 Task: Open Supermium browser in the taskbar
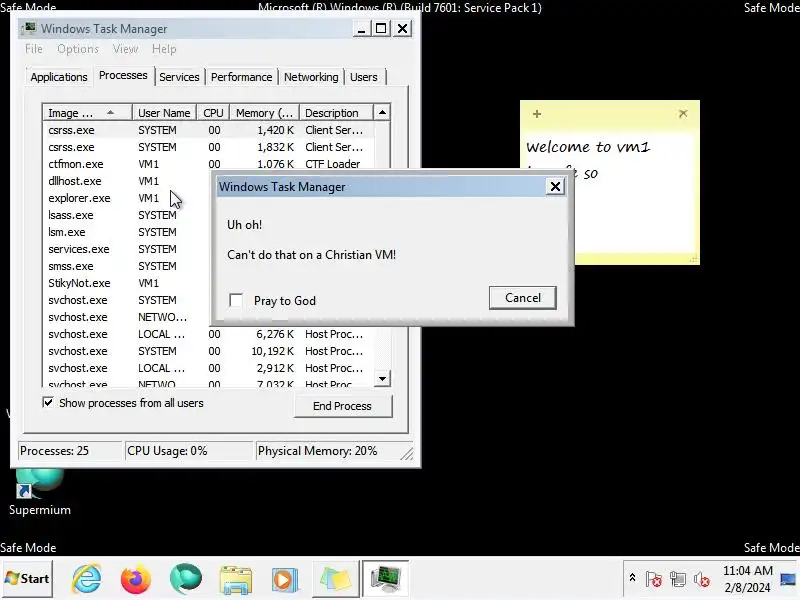click(x=185, y=579)
